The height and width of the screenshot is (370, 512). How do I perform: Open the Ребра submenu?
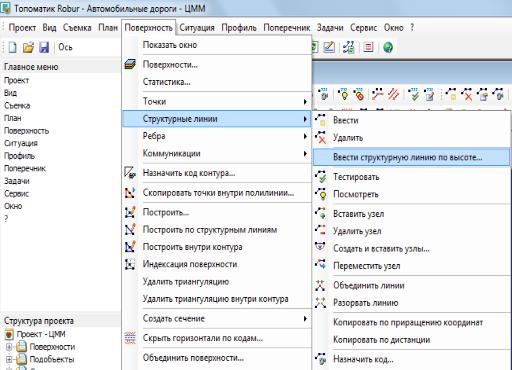pyautogui.click(x=217, y=136)
